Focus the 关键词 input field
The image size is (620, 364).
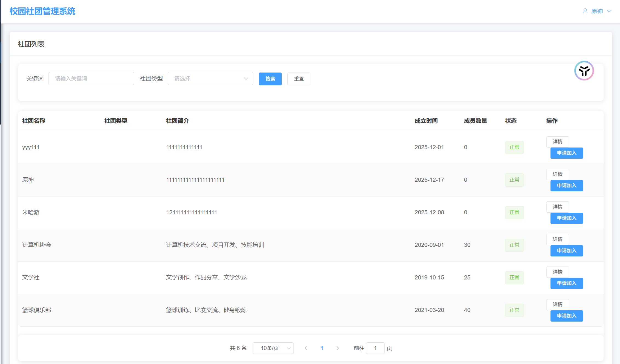click(91, 79)
